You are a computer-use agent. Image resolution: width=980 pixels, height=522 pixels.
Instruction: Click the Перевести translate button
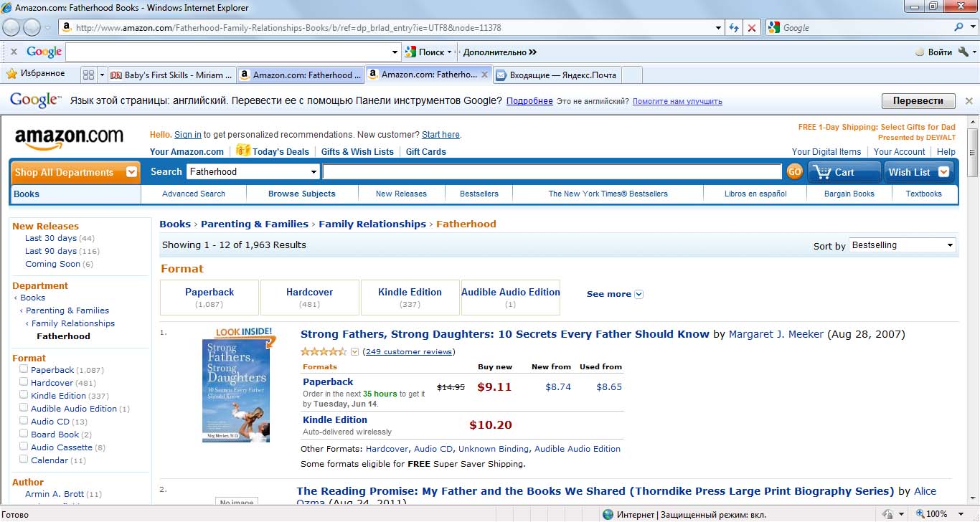coord(918,101)
